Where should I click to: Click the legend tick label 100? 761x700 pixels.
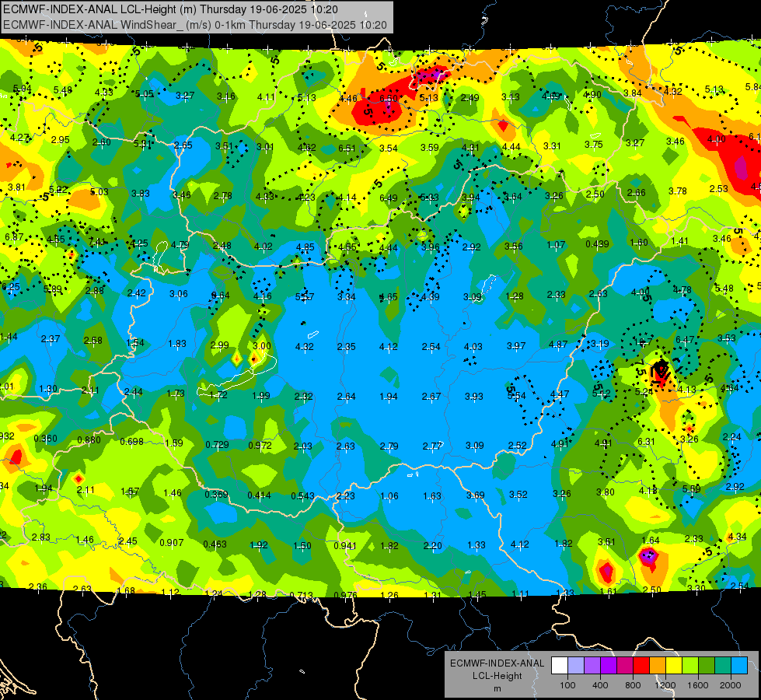point(567,685)
